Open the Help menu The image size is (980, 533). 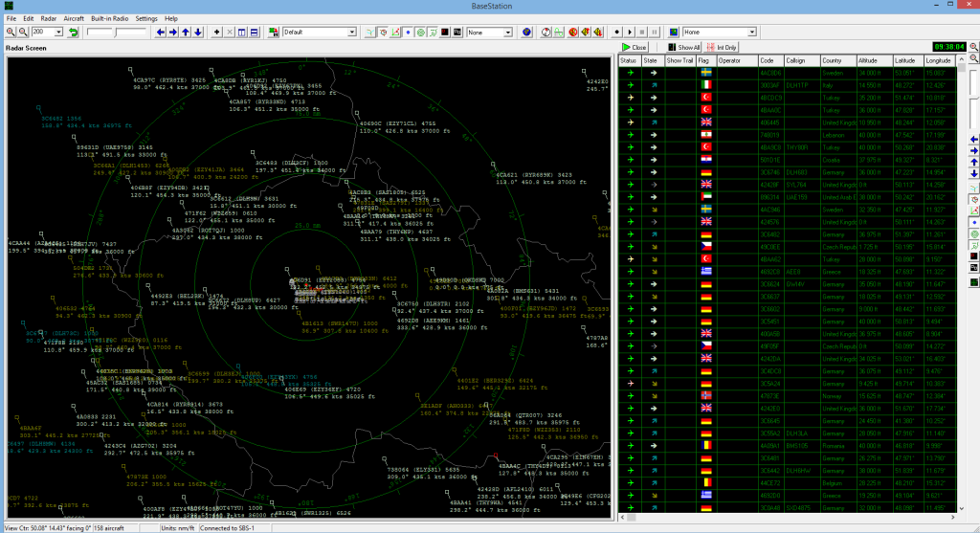(171, 19)
